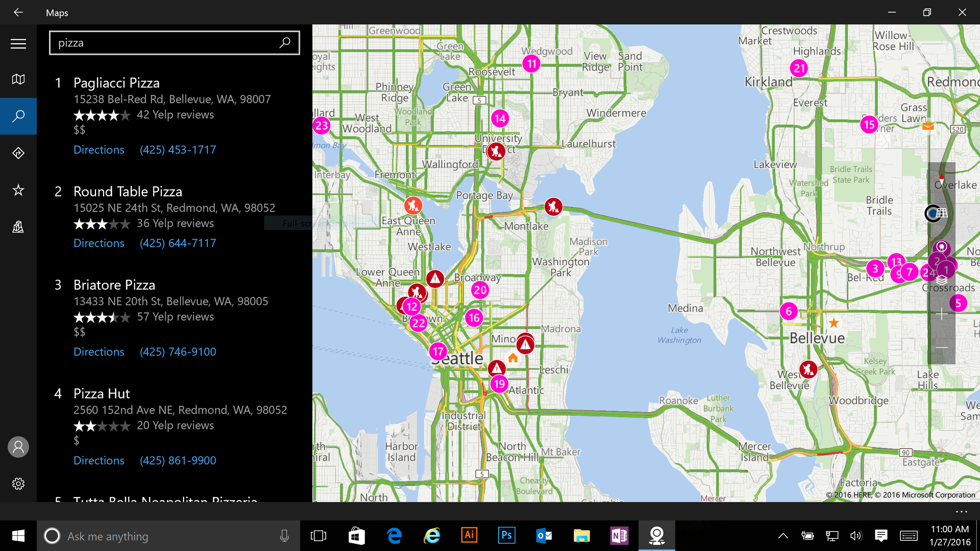The height and width of the screenshot is (551, 980).
Task: Select map pin 16 in downtown Seattle
Action: point(474,318)
